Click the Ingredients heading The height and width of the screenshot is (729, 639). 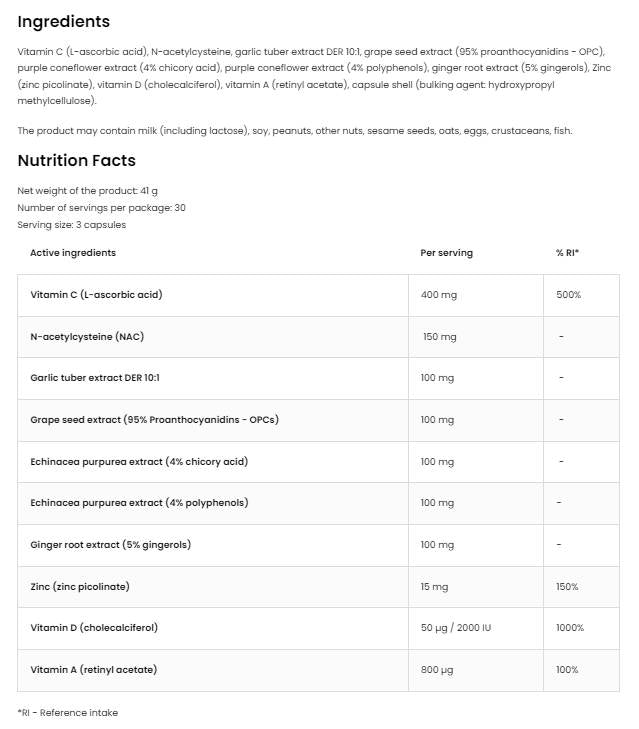click(x=64, y=22)
